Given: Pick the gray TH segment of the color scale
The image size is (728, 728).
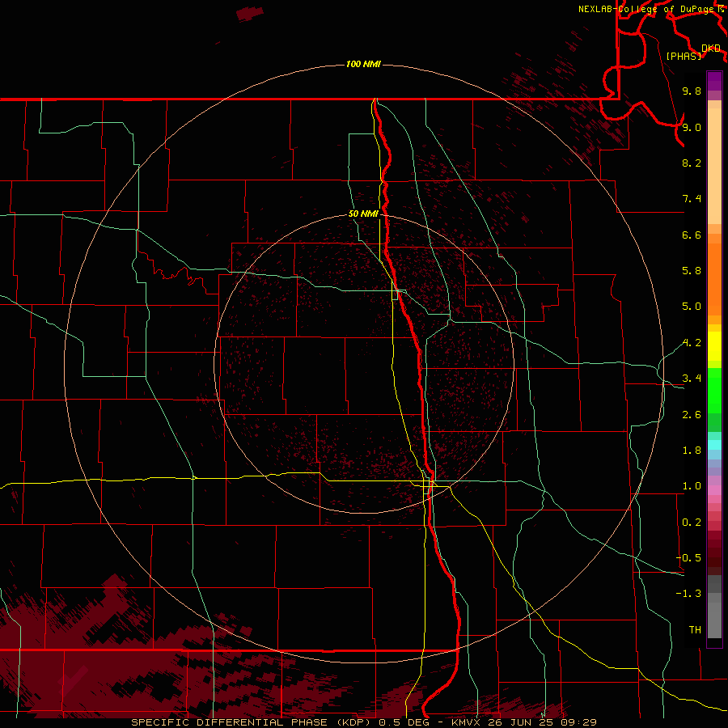Looking at the screenshot, I should [714, 620].
